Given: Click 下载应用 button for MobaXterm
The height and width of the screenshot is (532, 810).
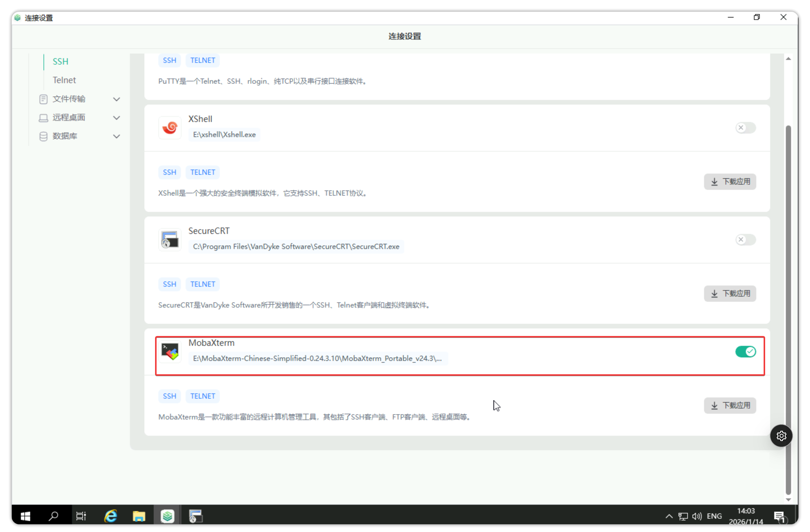Looking at the screenshot, I should [x=730, y=406].
